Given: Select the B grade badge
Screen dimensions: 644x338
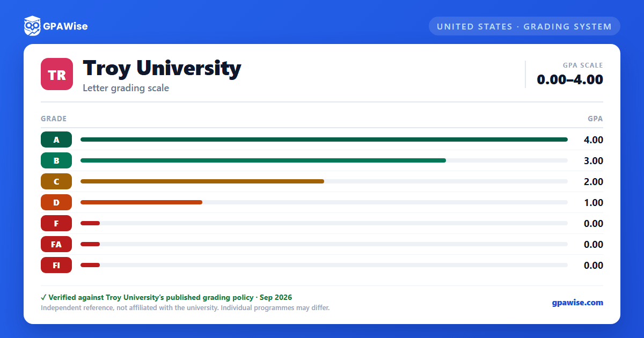Looking at the screenshot, I should (56, 160).
